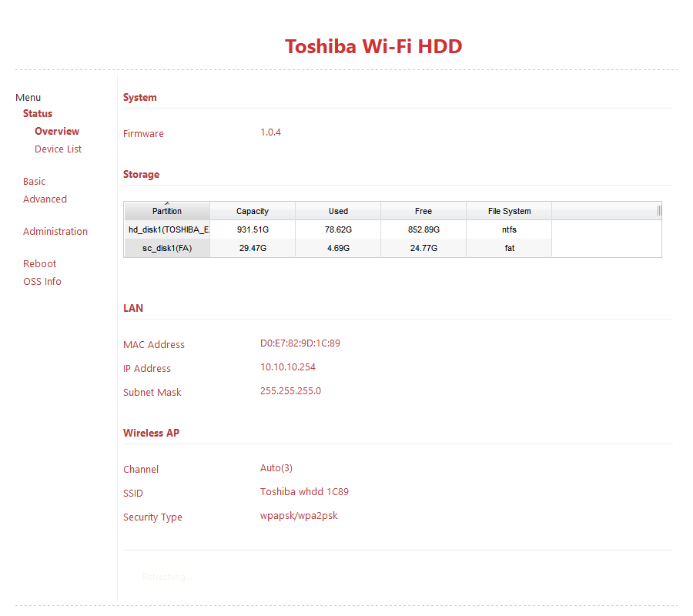Sort table by File System column header
The height and width of the screenshot is (616, 693).
point(509,211)
